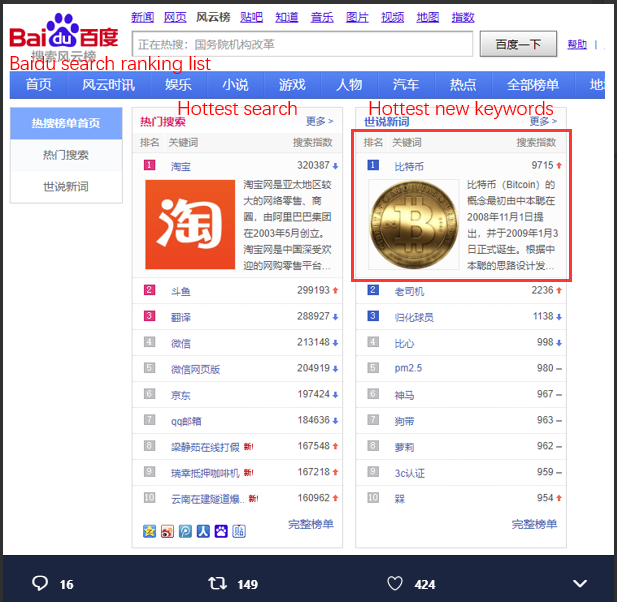
Task: Select 风云榜 in the top bar
Action: pos(213,17)
